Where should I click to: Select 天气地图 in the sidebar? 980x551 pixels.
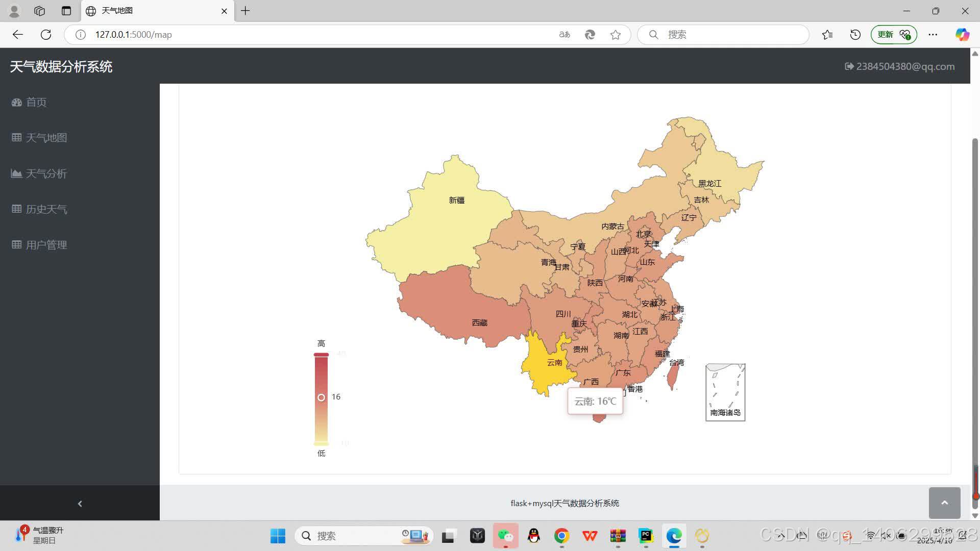pyautogui.click(x=46, y=138)
